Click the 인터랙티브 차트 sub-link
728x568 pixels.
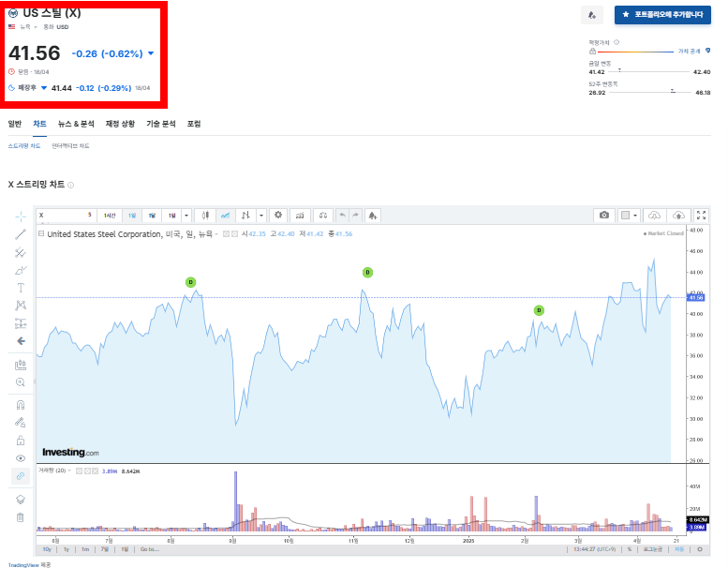click(70, 146)
